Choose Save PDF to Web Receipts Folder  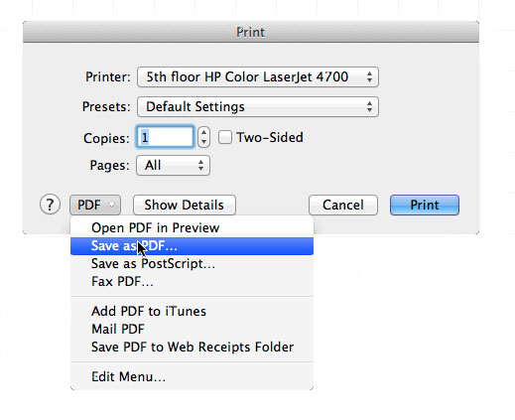pos(192,348)
